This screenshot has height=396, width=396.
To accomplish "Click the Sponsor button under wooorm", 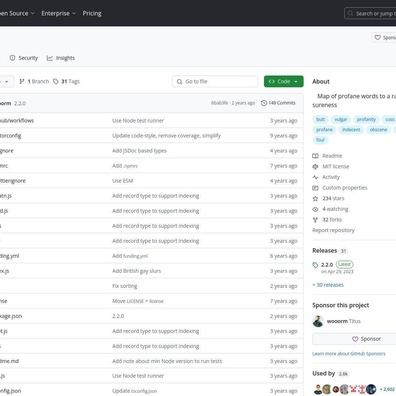I will pos(366,339).
